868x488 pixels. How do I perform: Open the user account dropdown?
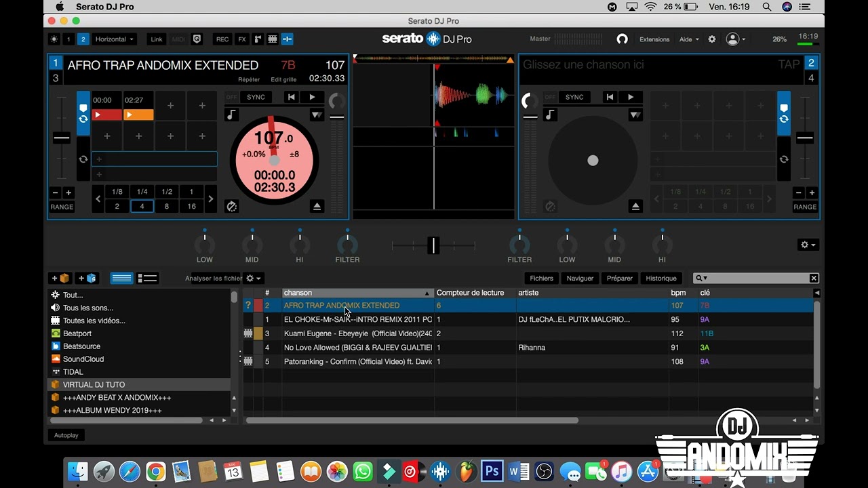click(736, 39)
